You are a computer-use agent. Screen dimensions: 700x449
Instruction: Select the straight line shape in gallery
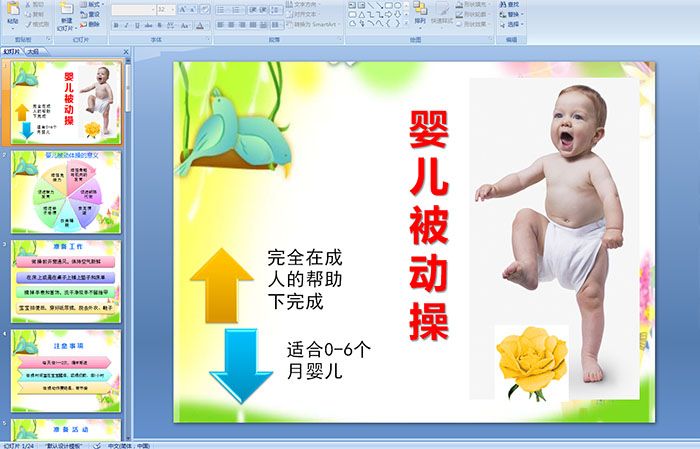pyautogui.click(x=371, y=5)
